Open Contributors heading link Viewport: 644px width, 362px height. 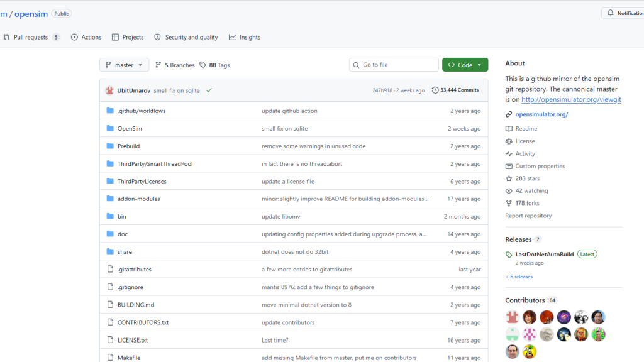pos(525,300)
